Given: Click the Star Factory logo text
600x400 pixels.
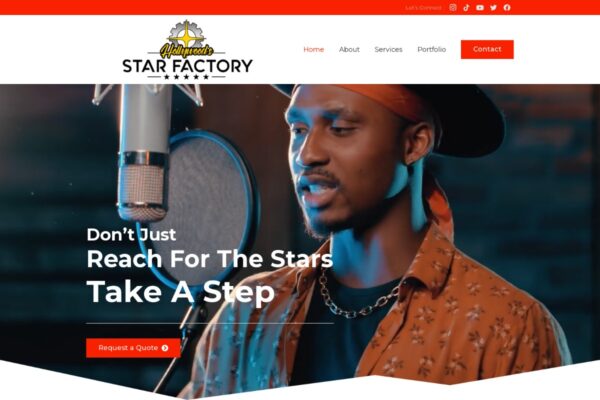Looking at the screenshot, I should tap(187, 66).
